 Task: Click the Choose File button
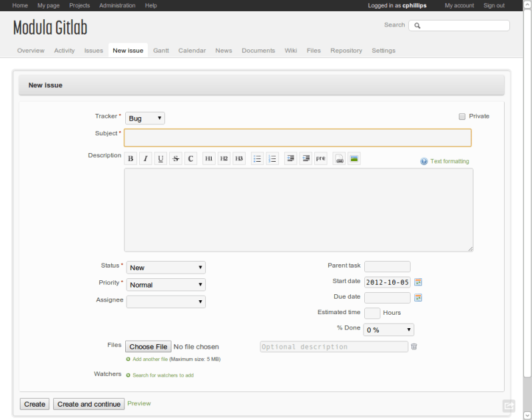[148, 347]
